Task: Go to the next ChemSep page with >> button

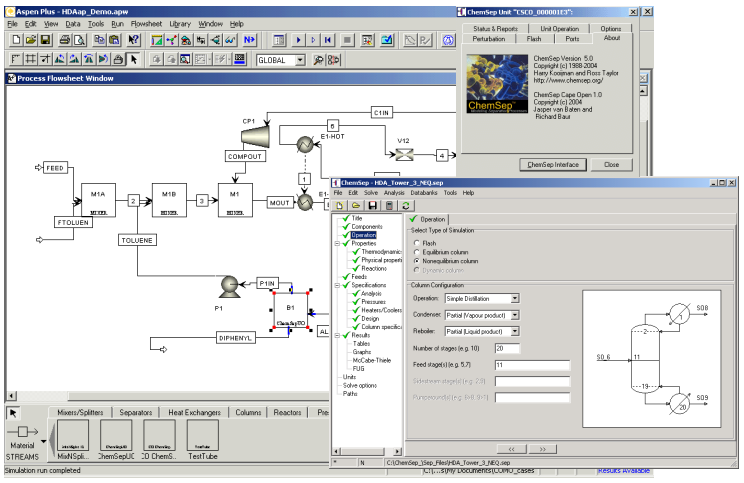Action: [x=542, y=449]
